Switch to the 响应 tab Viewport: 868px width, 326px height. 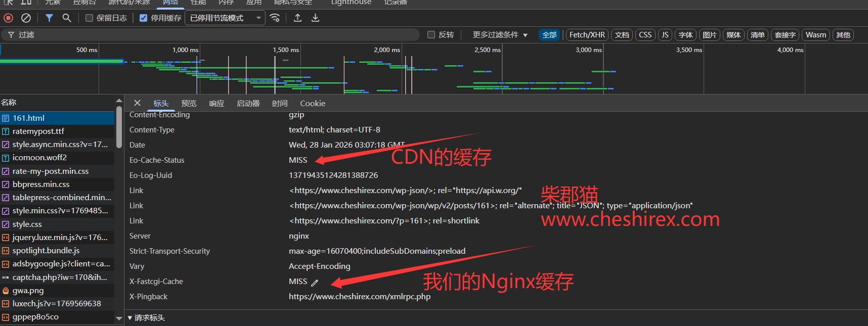tap(216, 103)
